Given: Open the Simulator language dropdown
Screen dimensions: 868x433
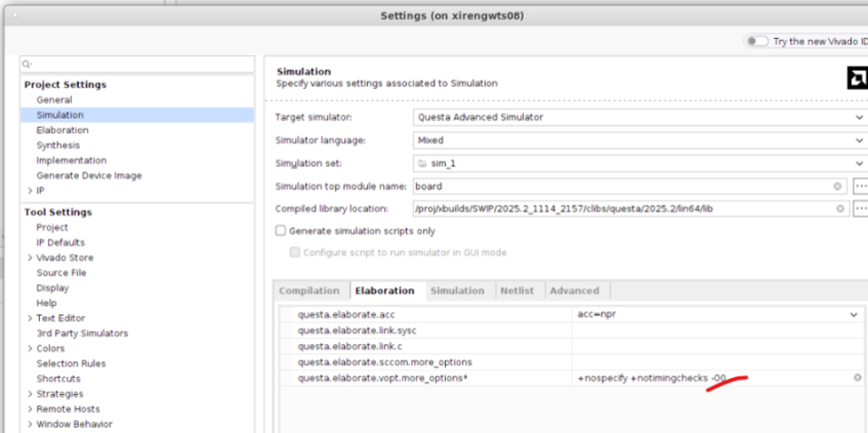Looking at the screenshot, I should [x=859, y=141].
